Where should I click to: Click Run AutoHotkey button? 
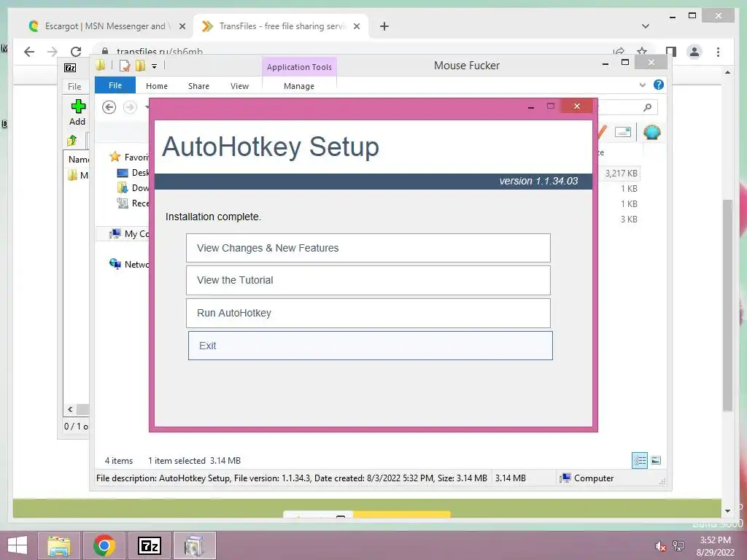[368, 313]
